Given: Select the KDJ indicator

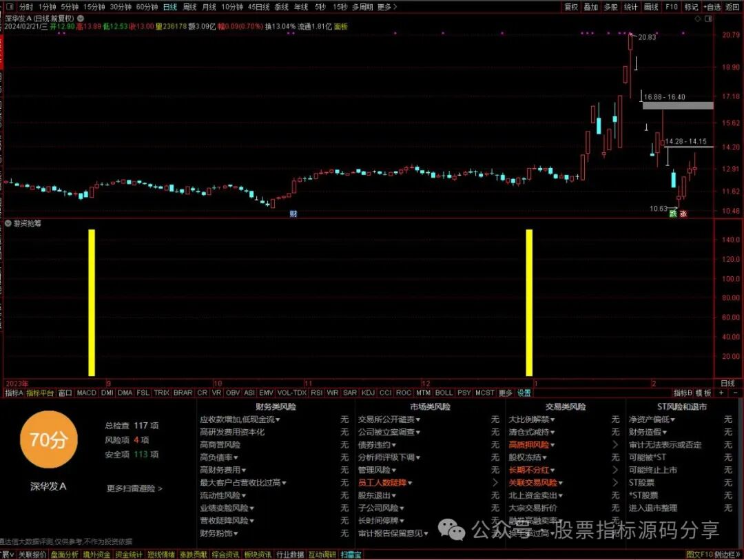Looking at the screenshot, I should [368, 393].
